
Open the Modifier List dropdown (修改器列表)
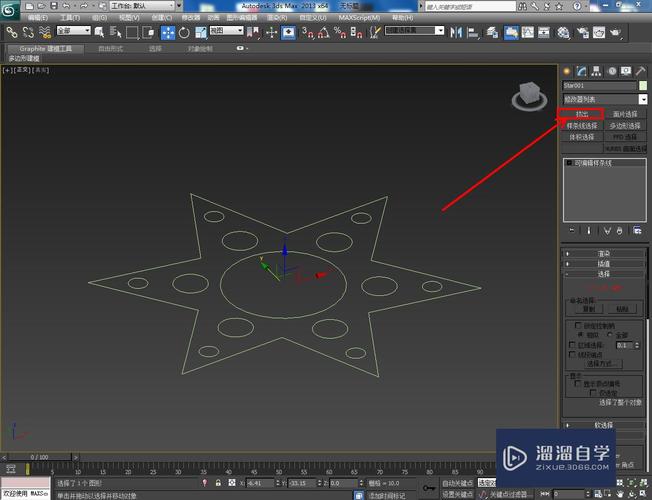point(605,99)
